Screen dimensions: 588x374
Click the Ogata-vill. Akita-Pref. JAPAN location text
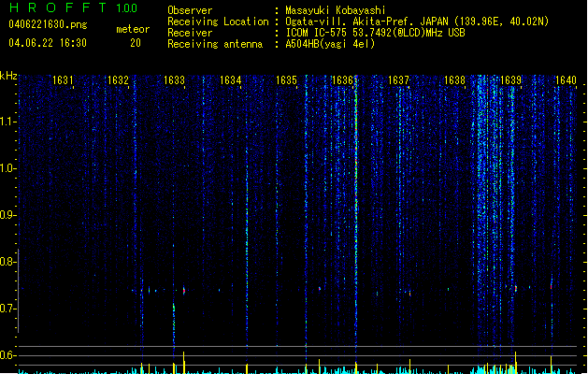417,22
